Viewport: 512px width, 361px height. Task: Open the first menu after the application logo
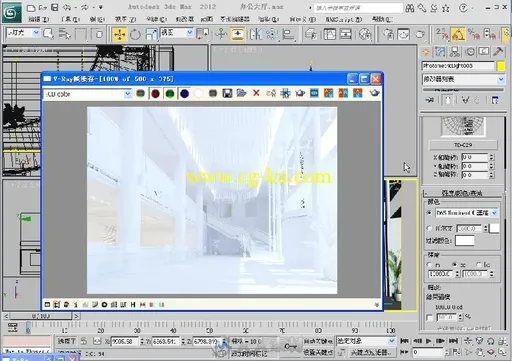(39, 19)
